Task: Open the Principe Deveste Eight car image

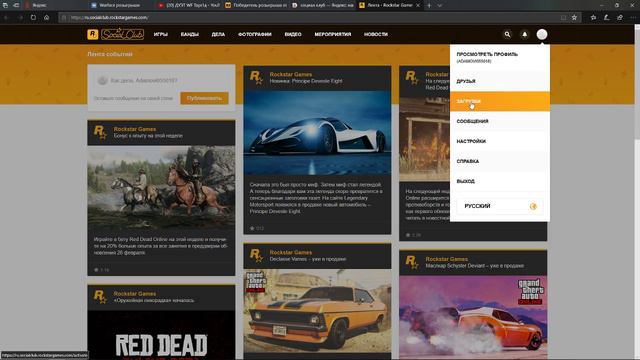Action: [x=317, y=133]
